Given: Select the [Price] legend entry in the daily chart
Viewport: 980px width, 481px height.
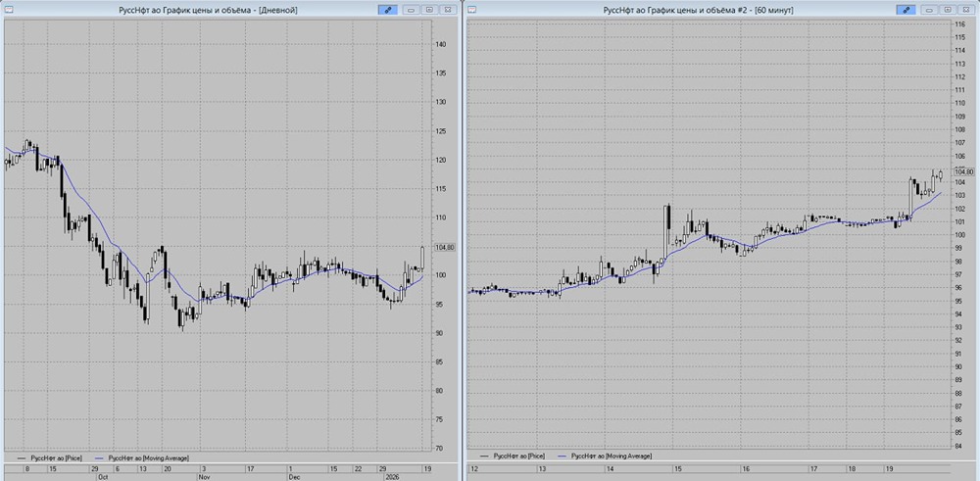Looking at the screenshot, I should pyautogui.click(x=50, y=457).
